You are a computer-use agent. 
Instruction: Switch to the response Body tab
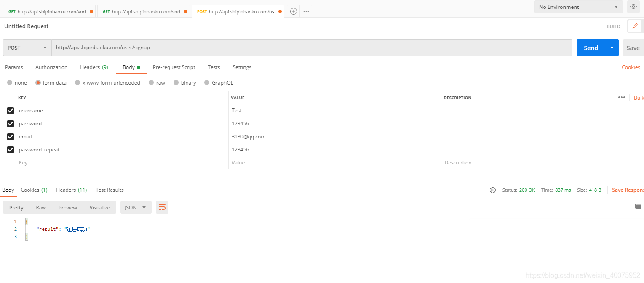[x=8, y=190]
